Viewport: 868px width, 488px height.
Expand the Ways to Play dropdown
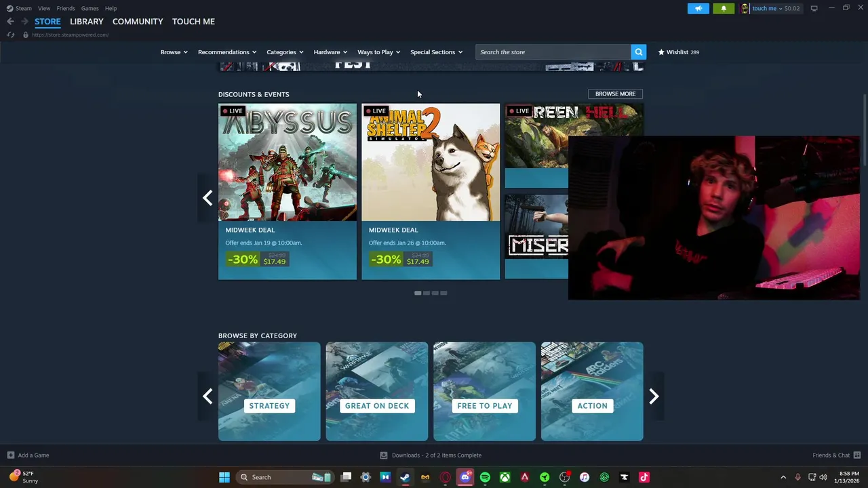(x=378, y=52)
